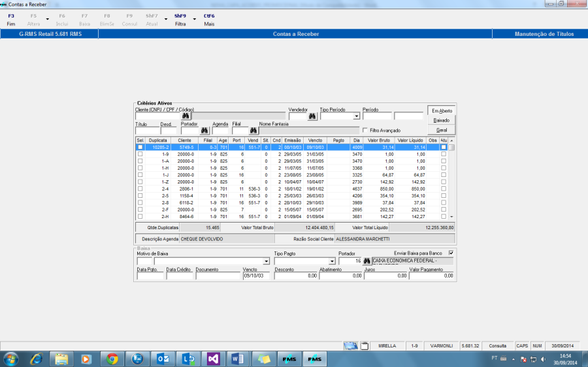Viewport: 588px width, 367px height.
Task: Launch Internet Explorer from taskbar
Action: point(37,359)
